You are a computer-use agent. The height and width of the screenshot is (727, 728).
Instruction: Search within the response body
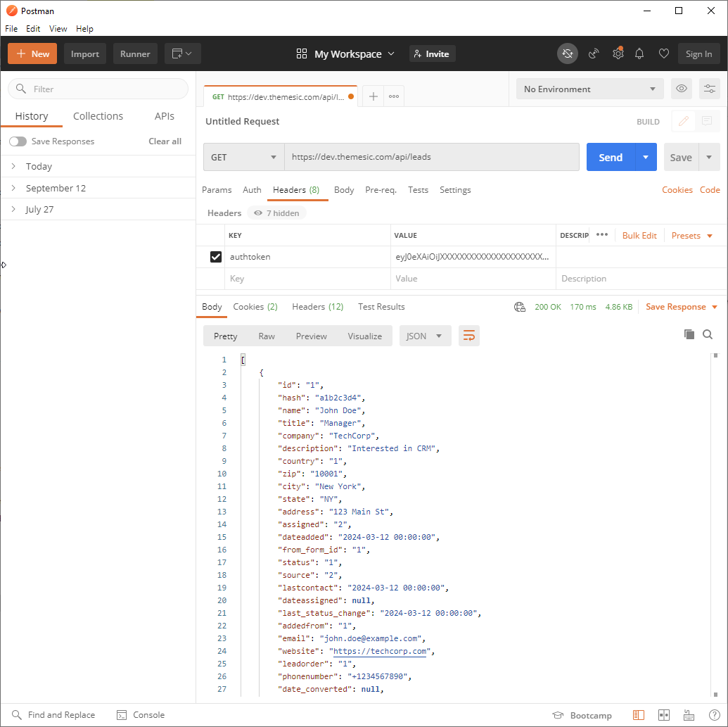click(x=707, y=334)
